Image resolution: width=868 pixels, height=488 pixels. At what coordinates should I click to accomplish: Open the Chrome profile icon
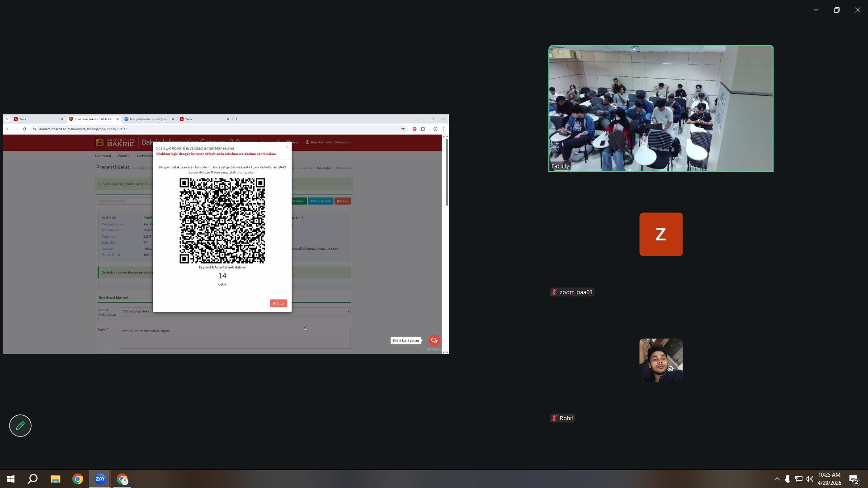[x=435, y=129]
